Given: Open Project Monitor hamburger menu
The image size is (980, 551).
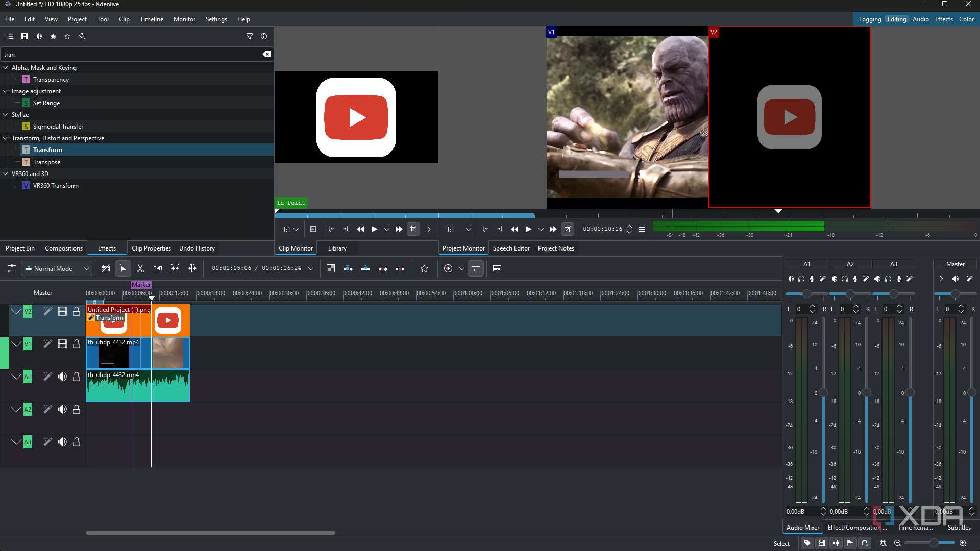Looking at the screenshot, I should [642, 229].
